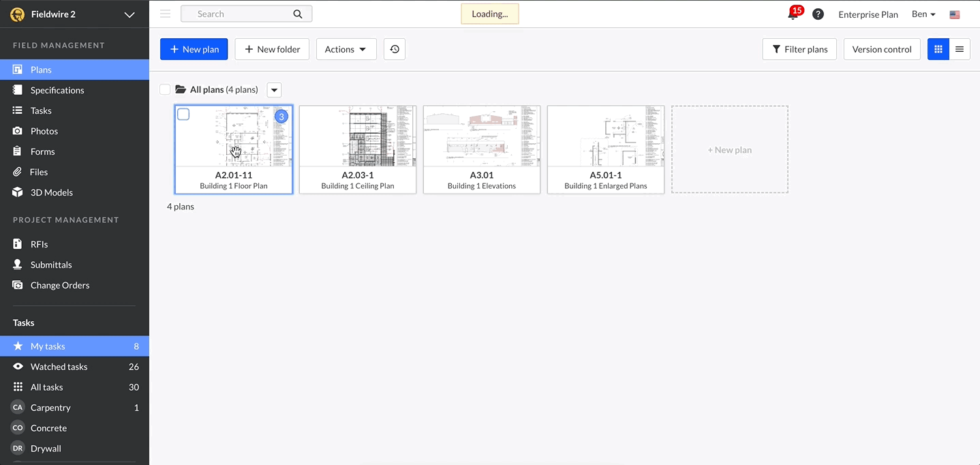Screen dimensions: 980x465
Task: Tick the A2.01-11 plan checkbox
Action: click(183, 115)
